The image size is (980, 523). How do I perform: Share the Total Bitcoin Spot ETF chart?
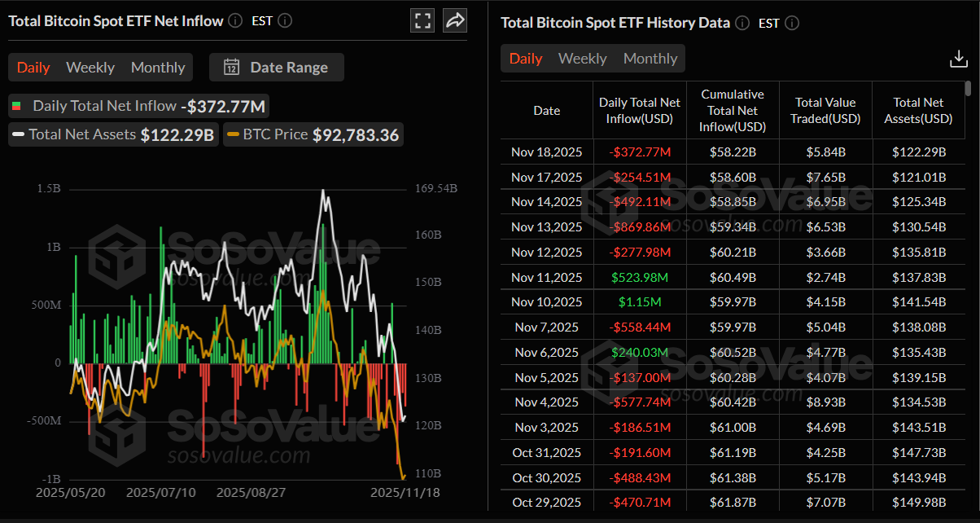pyautogui.click(x=455, y=20)
